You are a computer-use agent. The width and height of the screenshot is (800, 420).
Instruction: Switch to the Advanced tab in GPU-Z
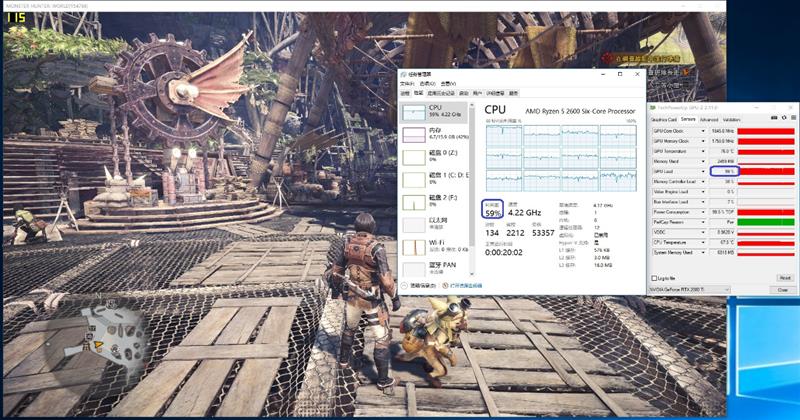(708, 119)
